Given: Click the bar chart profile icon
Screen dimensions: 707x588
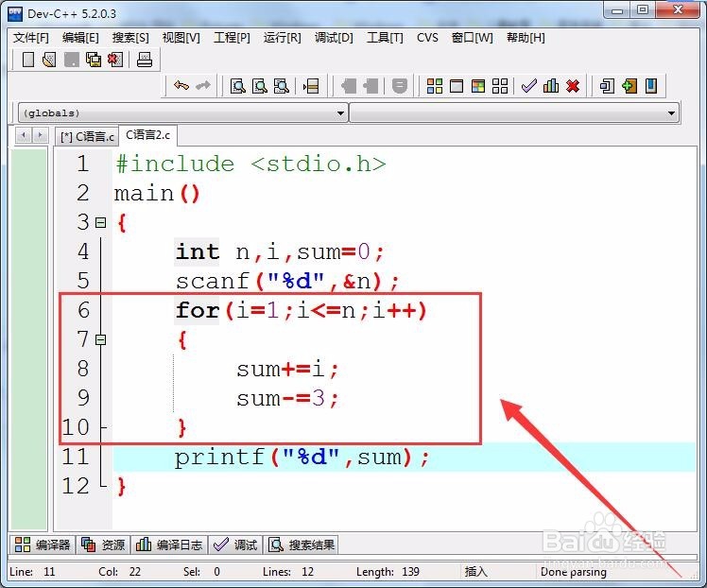Looking at the screenshot, I should click(x=550, y=86).
